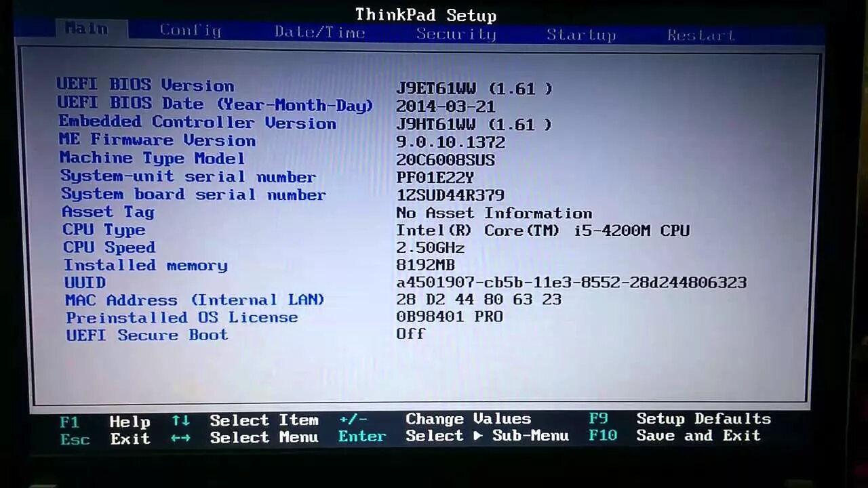This screenshot has height=488, width=868.
Task: Click the date value 2014-03-21
Action: click(446, 106)
